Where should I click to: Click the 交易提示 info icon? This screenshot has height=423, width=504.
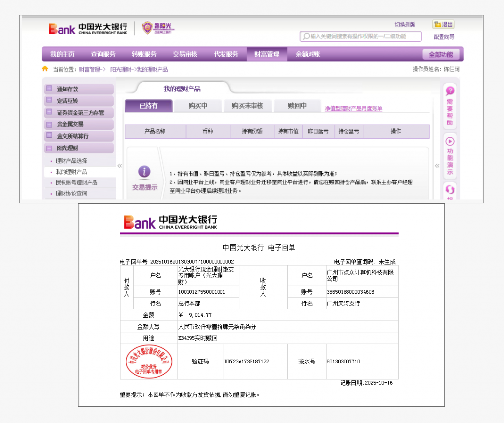point(144,172)
